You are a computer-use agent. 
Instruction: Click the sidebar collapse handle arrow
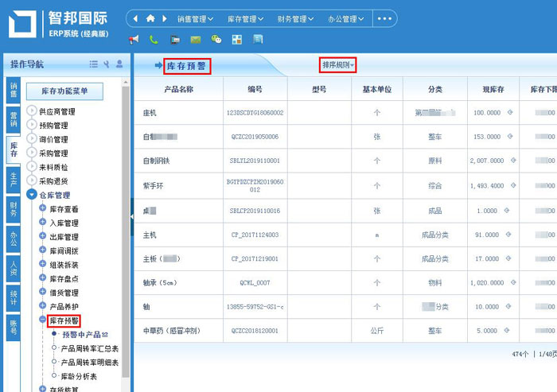(x=130, y=215)
